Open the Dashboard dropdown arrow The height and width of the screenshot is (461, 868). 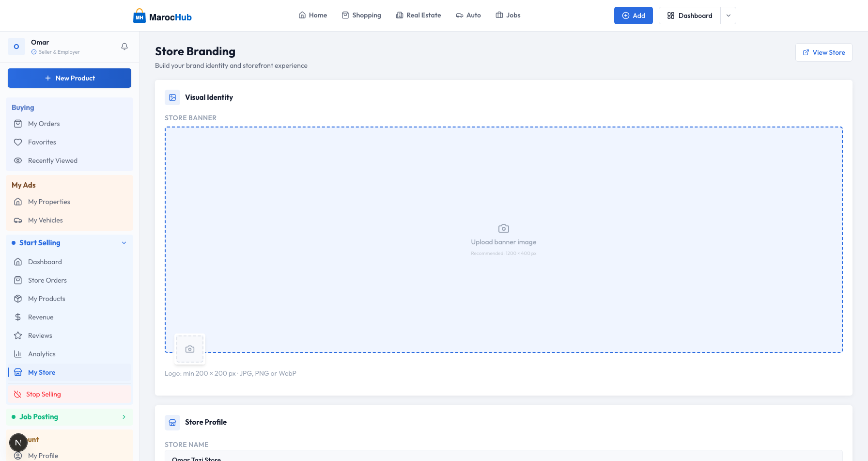tap(728, 15)
